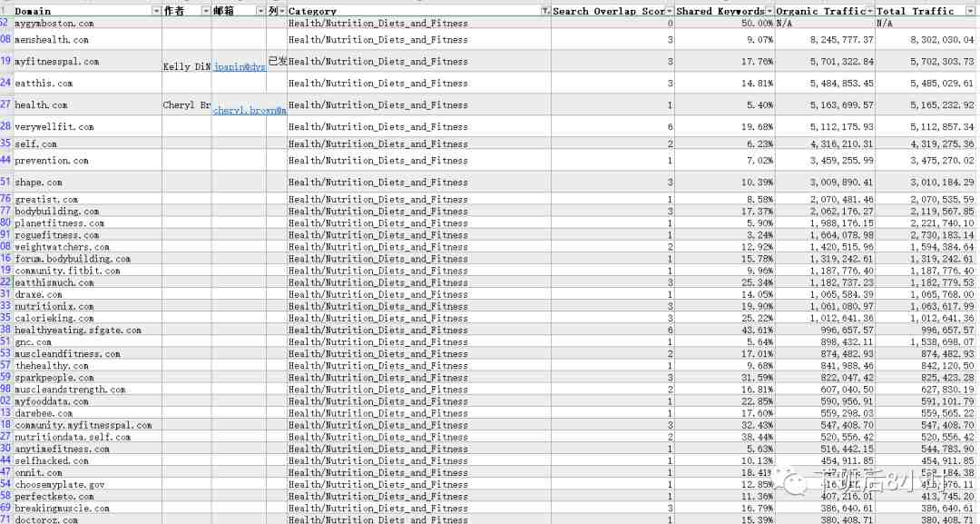The width and height of the screenshot is (980, 524).
Task: Open the 作者 column filter dropdown
Action: click(206, 11)
